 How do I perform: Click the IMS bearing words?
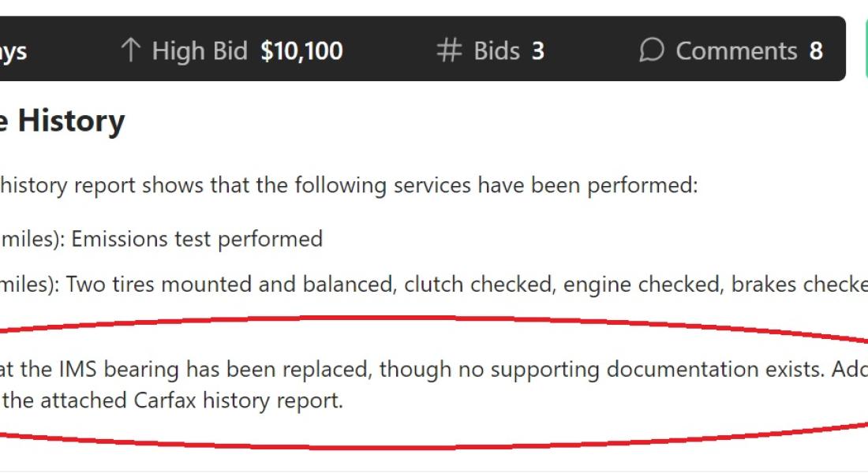(x=118, y=369)
